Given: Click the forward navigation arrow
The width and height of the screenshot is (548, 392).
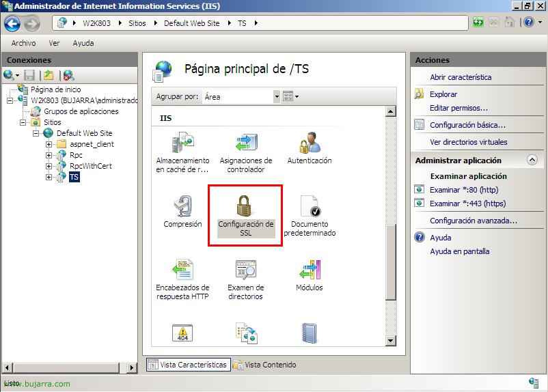Looking at the screenshot, I should [32, 24].
